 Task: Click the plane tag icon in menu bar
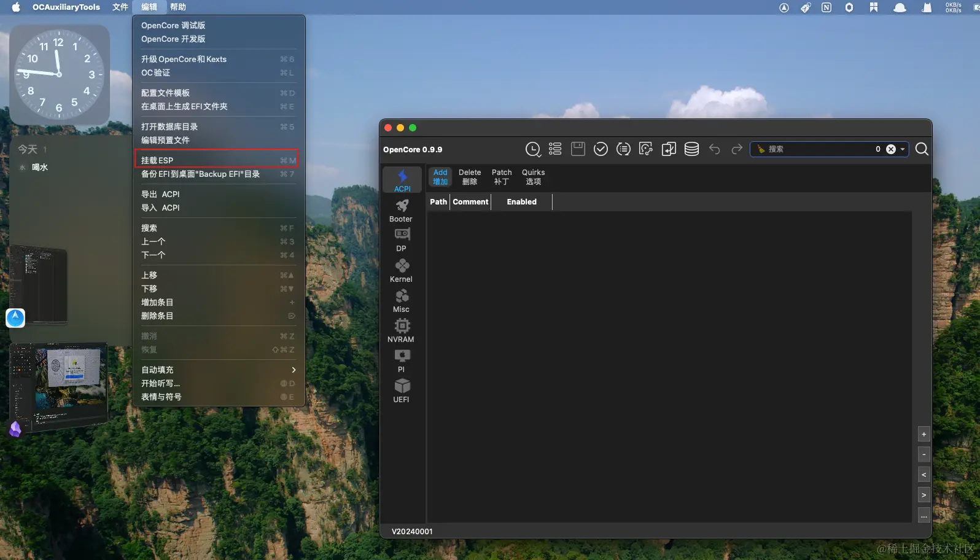(x=806, y=7)
